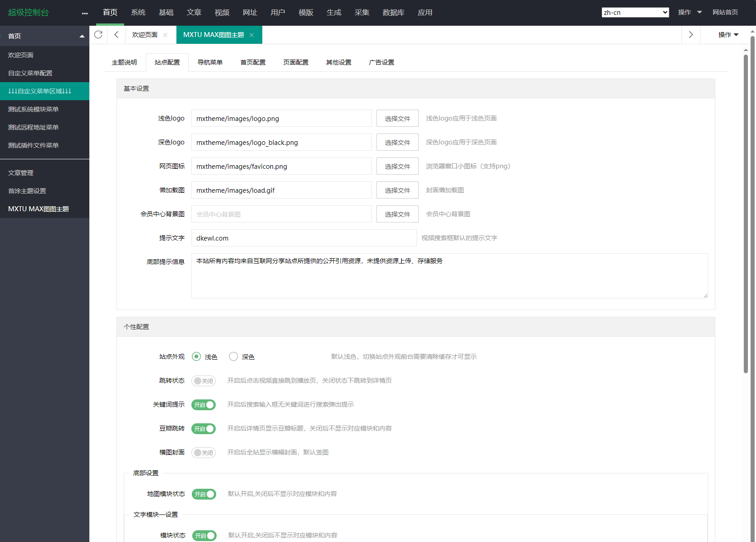Screen dimensions: 756x542
Task: Open the zh-cn language dropdown
Action: (635, 12)
